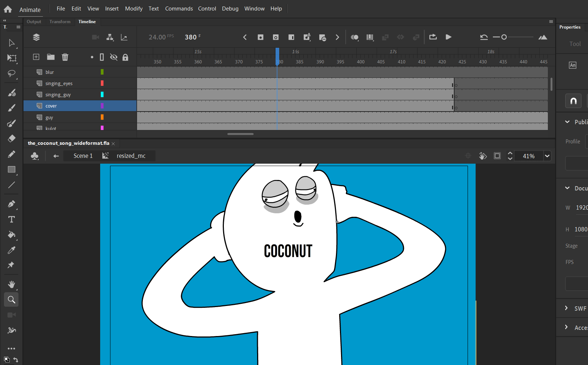Select the Lasso tool
Screen dimensions: 588x365
(x=12, y=74)
